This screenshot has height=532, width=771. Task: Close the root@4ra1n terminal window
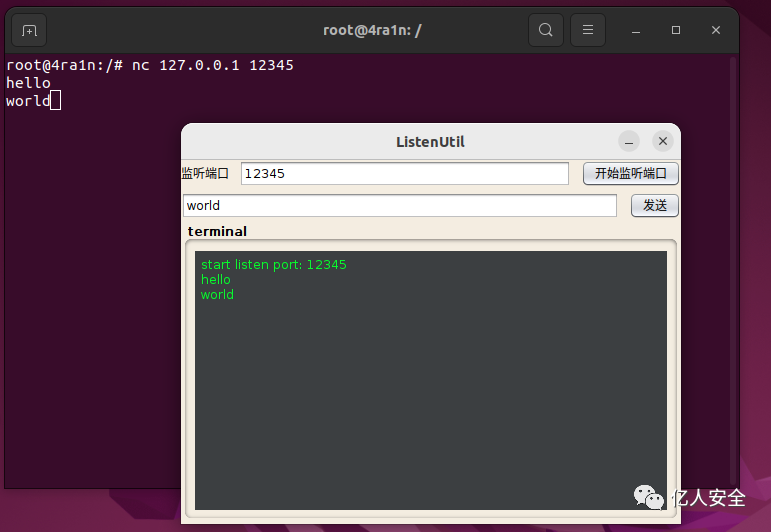[716, 30]
